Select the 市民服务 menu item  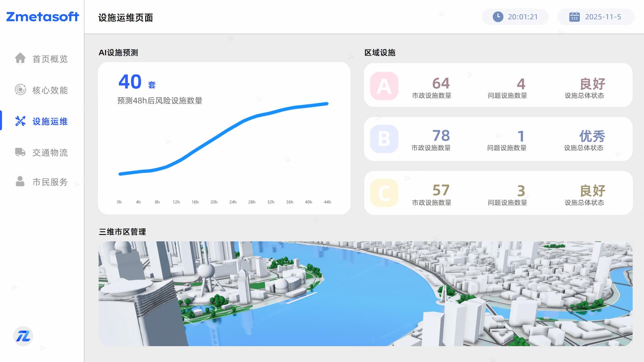(50, 181)
